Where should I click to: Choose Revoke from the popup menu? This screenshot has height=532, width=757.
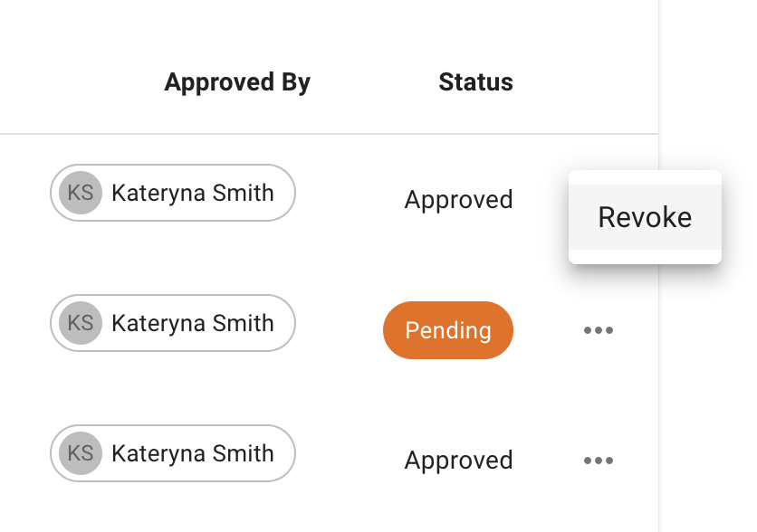pos(645,217)
